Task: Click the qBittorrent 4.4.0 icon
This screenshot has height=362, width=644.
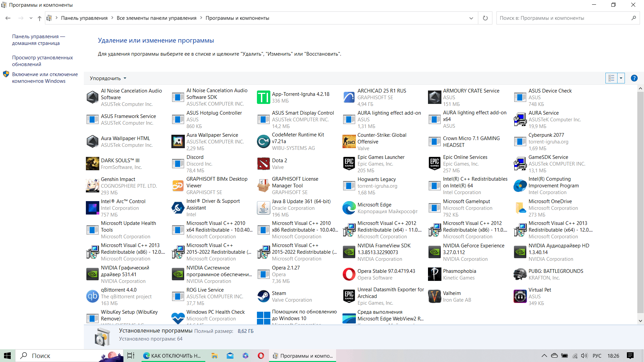Action: click(92, 297)
